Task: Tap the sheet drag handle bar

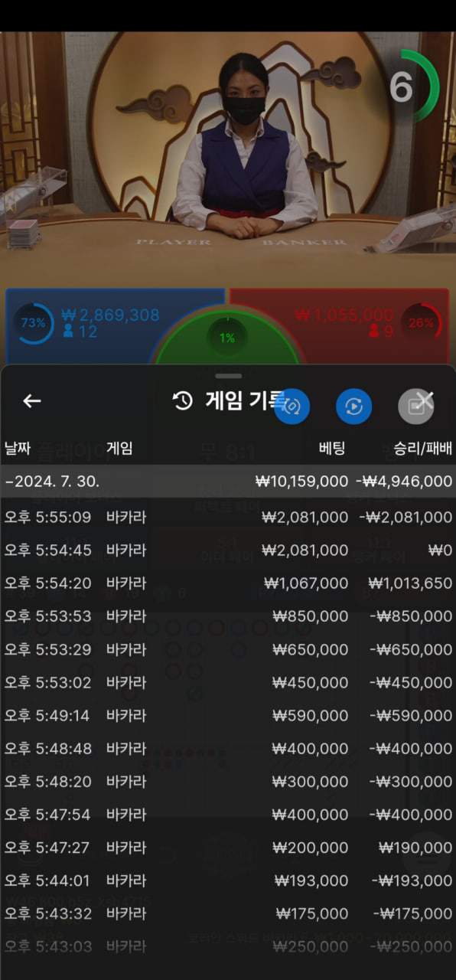Action: coord(228,376)
